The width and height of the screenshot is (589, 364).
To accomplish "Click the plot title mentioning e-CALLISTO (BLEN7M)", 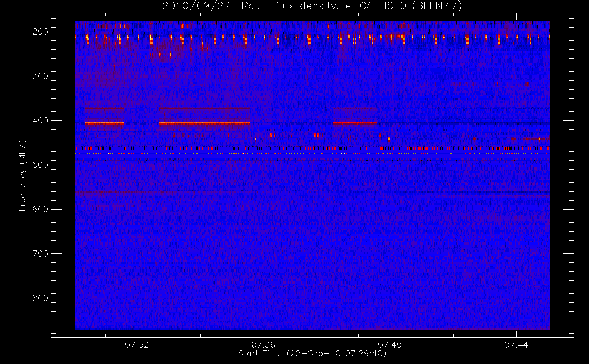I will pos(312,6).
